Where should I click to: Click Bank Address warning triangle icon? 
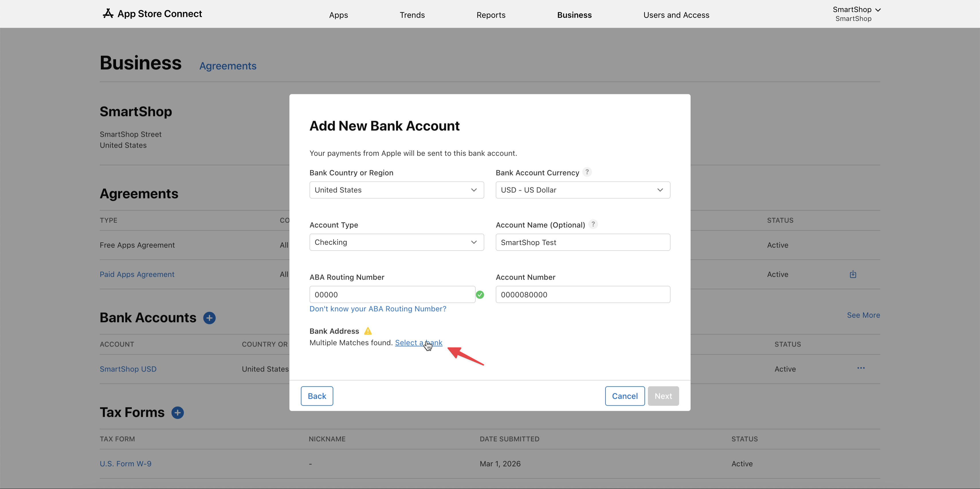[x=368, y=331]
